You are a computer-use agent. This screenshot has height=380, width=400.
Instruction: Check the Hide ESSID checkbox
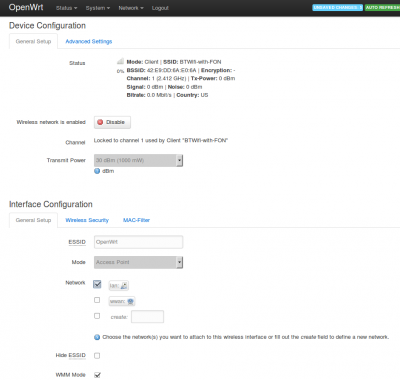coord(97,356)
